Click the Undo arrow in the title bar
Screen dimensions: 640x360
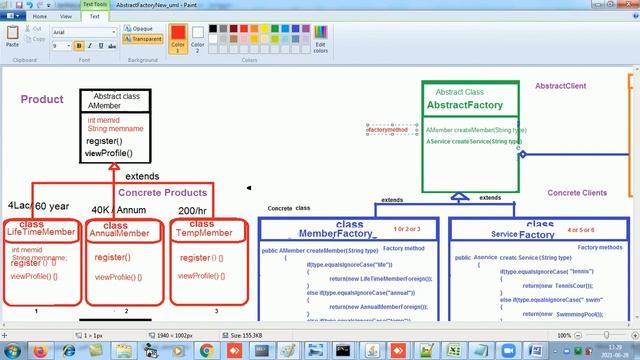(29, 5)
